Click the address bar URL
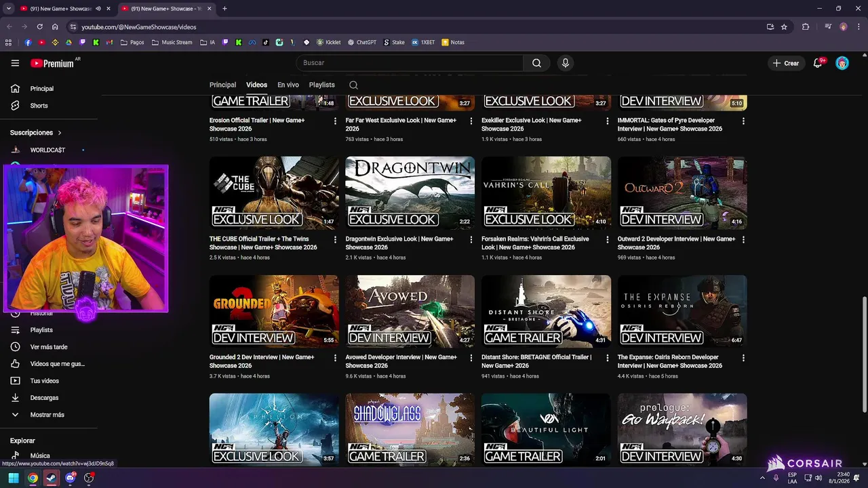The height and width of the screenshot is (488, 868). pos(139,27)
